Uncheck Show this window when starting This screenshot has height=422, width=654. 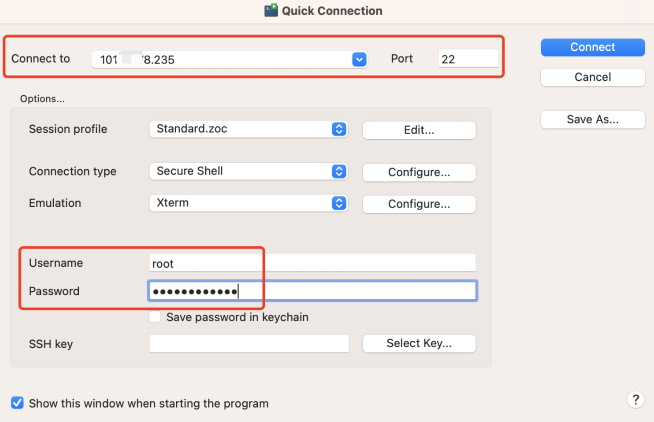coord(17,403)
